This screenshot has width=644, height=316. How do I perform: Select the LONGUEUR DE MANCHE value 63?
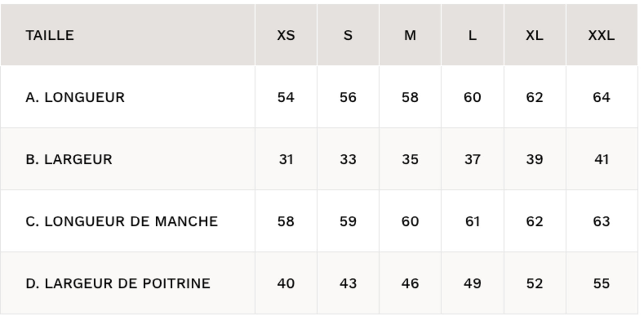601,222
